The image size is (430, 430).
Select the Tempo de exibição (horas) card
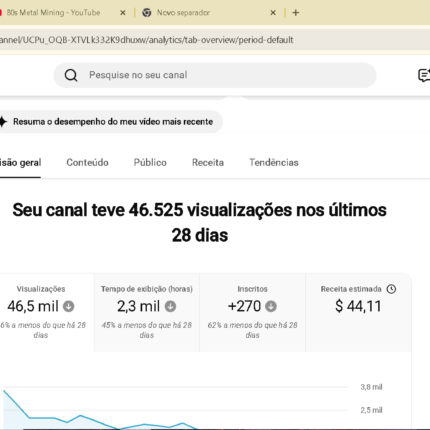point(147,312)
